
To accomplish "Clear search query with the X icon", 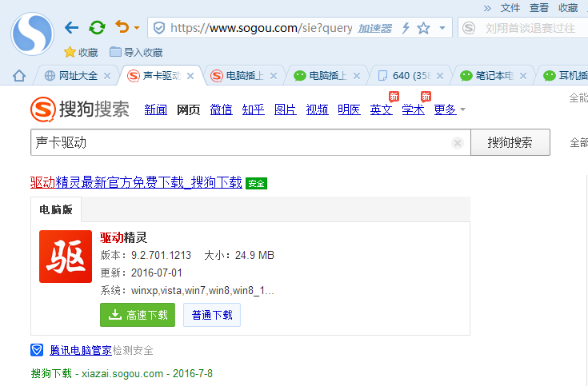I will tap(458, 143).
